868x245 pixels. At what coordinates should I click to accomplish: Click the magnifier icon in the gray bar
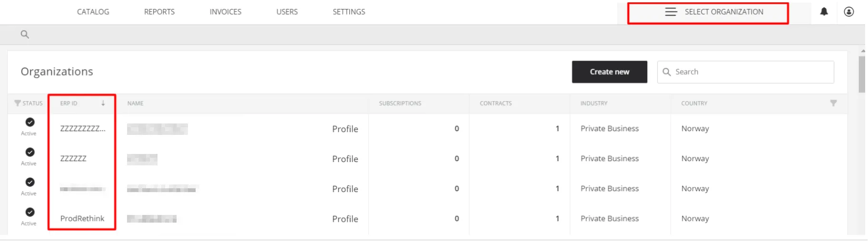[25, 34]
